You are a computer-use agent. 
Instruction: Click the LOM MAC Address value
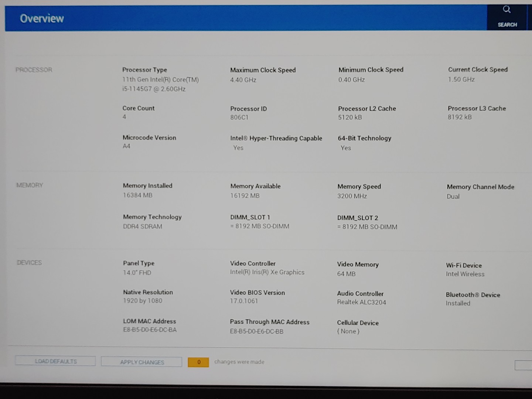pos(150,330)
